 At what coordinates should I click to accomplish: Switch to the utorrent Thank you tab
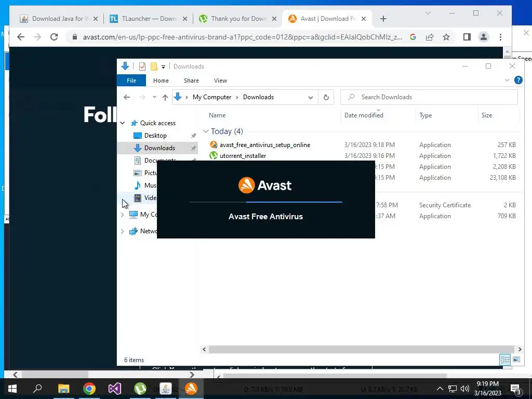[234, 19]
